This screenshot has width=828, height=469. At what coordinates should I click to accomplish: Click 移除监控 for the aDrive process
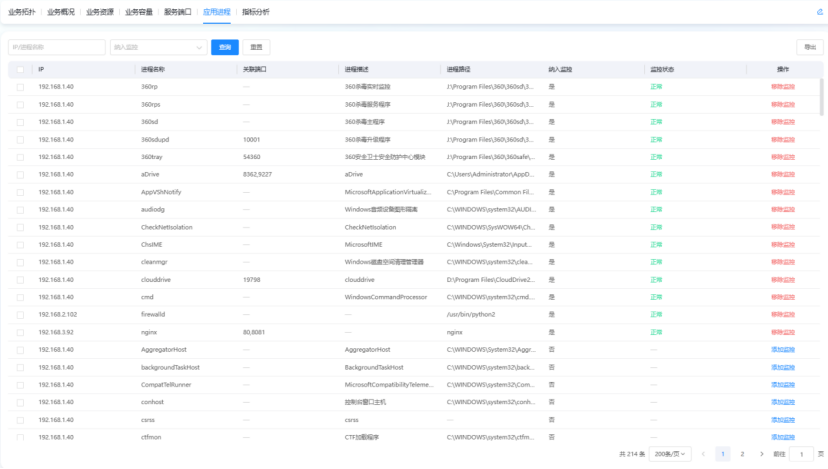[x=783, y=174]
